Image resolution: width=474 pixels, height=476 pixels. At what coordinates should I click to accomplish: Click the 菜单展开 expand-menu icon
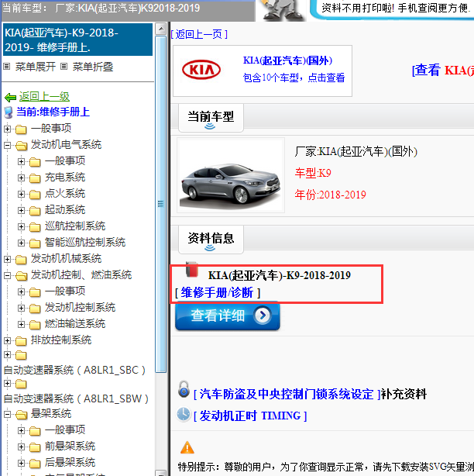7,67
